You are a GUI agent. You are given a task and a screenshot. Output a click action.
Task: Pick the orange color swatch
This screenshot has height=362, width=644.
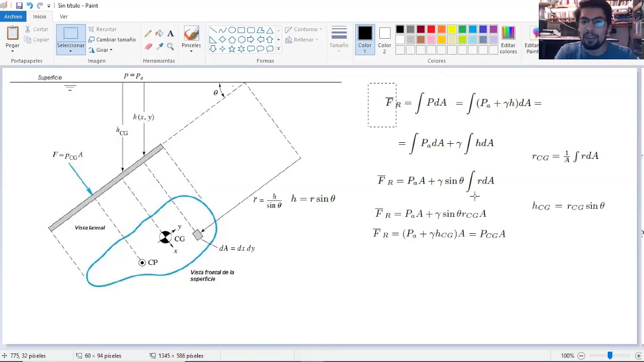coord(441,30)
